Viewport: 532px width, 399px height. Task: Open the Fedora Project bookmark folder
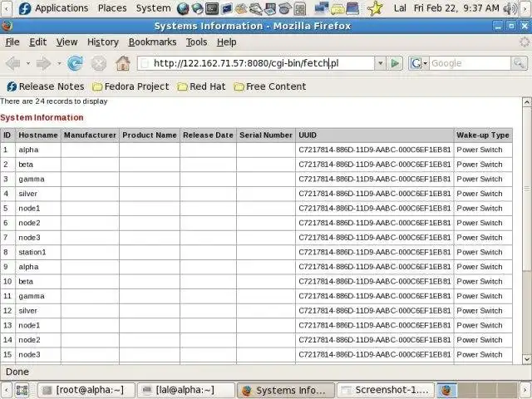click(131, 86)
